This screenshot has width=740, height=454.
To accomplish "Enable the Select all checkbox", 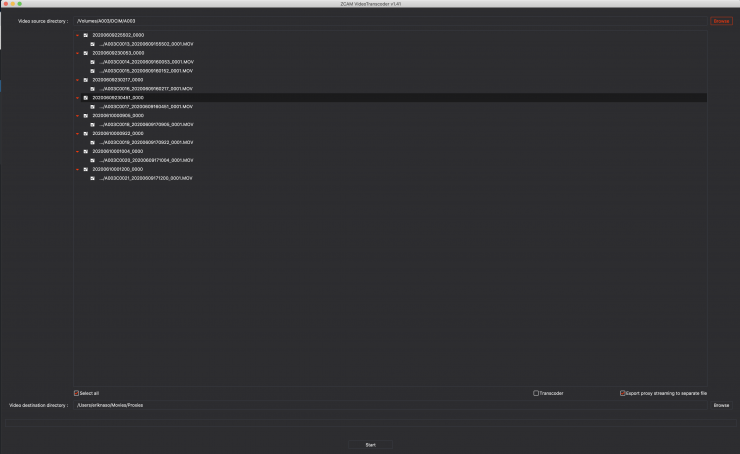I will (77, 393).
